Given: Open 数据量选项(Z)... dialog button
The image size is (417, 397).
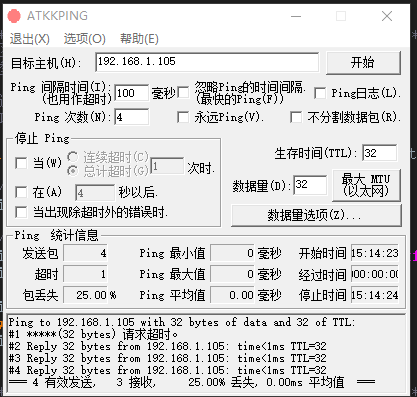Looking at the screenshot, I should (316, 215).
